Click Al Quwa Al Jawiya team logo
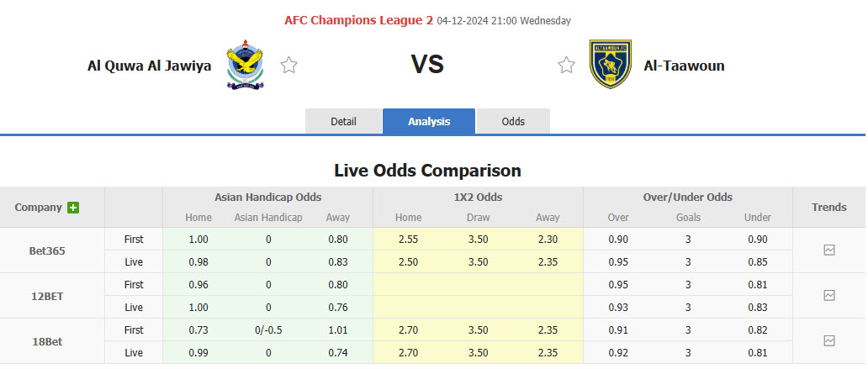 coord(245,65)
